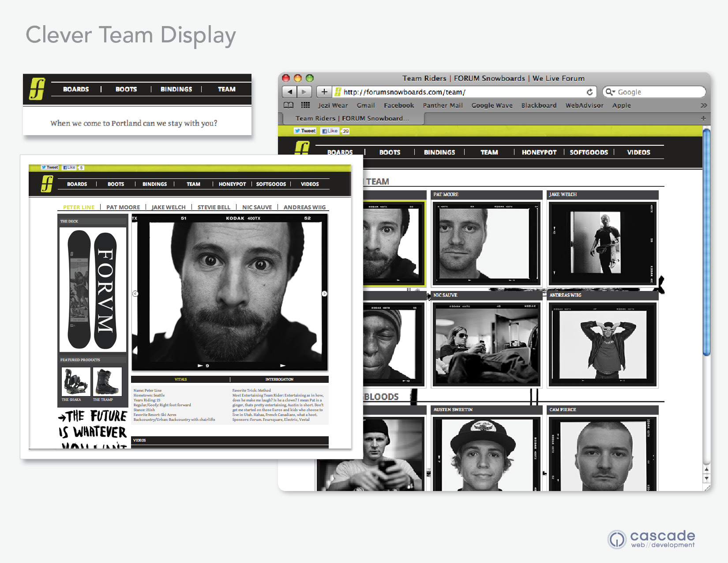The width and height of the screenshot is (728, 563).
Task: Click the Forum logo in the top-left navigation snippet
Action: click(38, 89)
